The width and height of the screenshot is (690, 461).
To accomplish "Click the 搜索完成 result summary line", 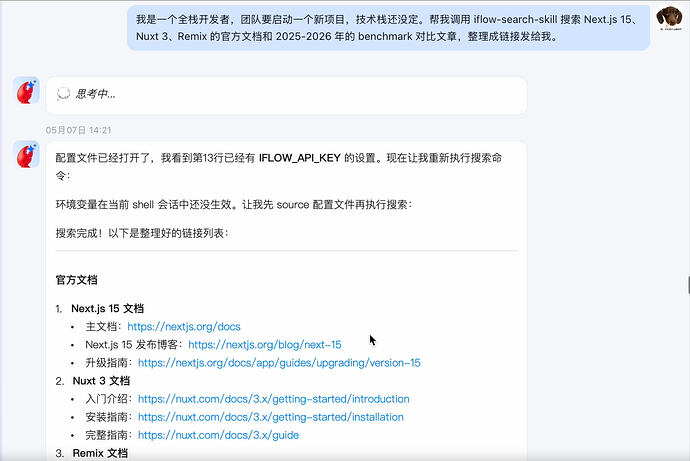I will pos(142,233).
